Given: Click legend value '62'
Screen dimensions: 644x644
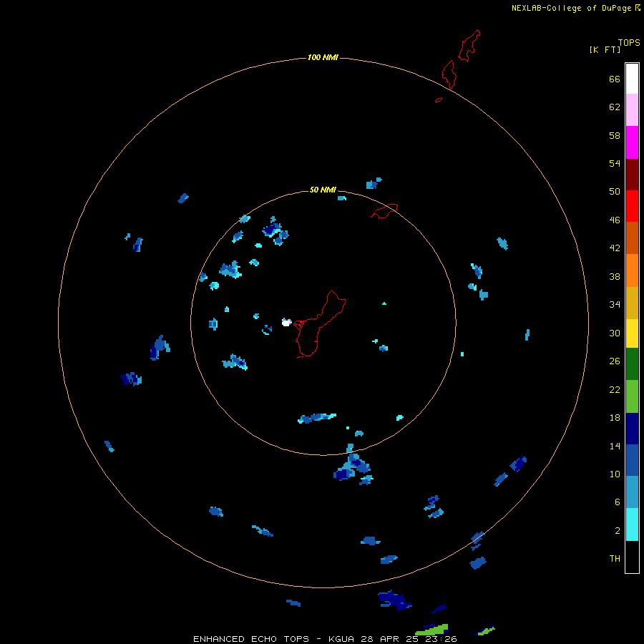Looking at the screenshot, I should (x=615, y=107).
